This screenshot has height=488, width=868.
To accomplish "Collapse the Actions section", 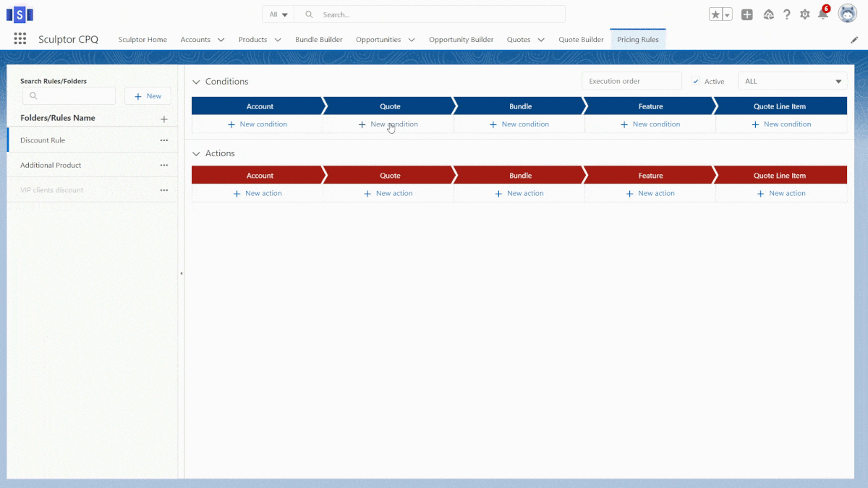I will [x=196, y=153].
